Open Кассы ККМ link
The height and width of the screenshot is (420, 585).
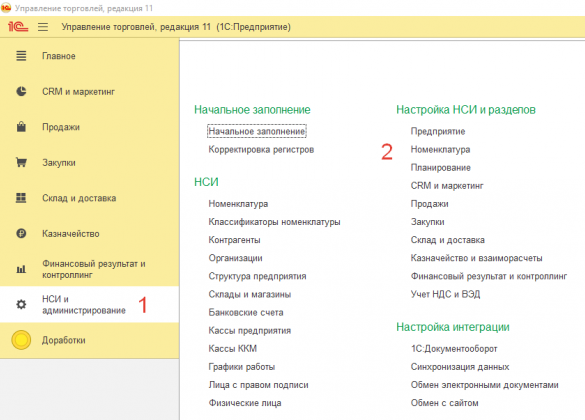pos(232,348)
